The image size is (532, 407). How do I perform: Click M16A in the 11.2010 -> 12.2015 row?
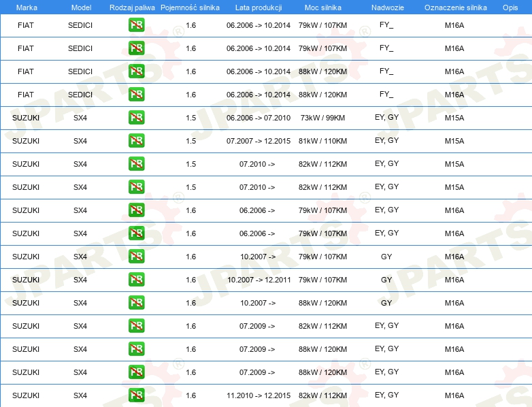coord(454,395)
